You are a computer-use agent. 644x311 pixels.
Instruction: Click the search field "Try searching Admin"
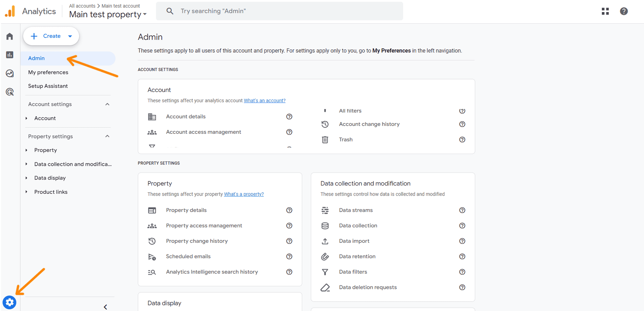[279, 11]
